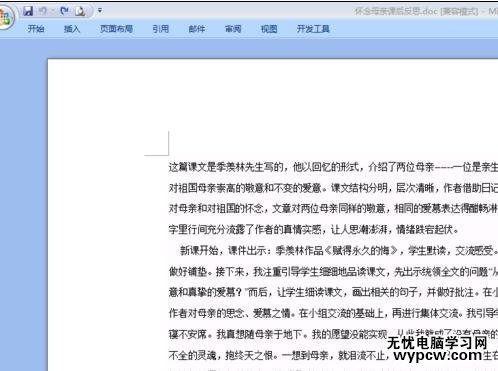Click the Save icon in quick access toolbar

click(x=28, y=11)
